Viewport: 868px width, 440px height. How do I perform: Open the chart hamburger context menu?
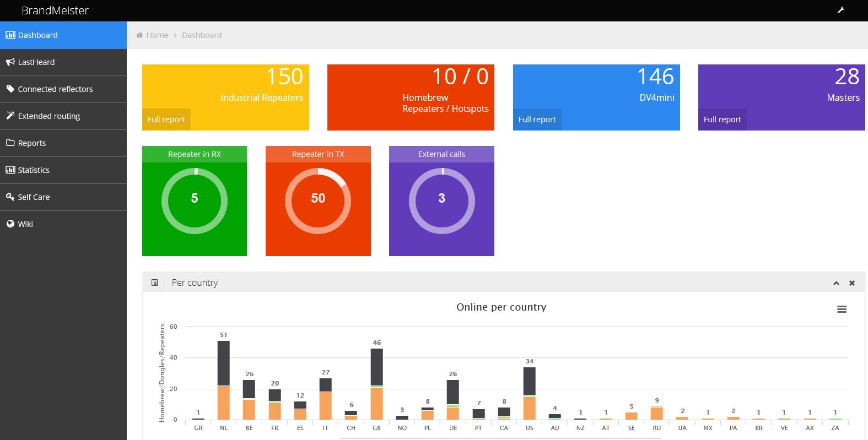(842, 309)
